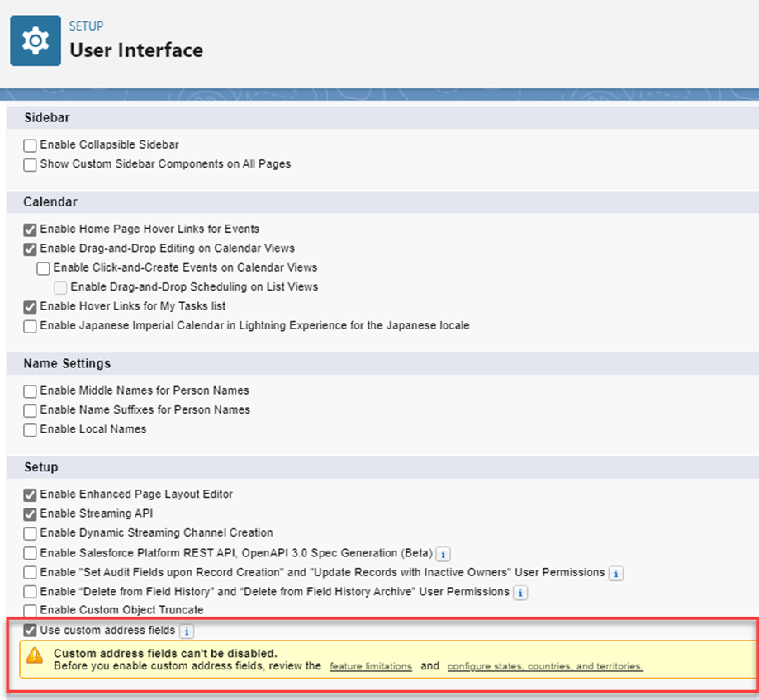Enable Local Names checkbox
759x700 pixels.
coord(31,430)
